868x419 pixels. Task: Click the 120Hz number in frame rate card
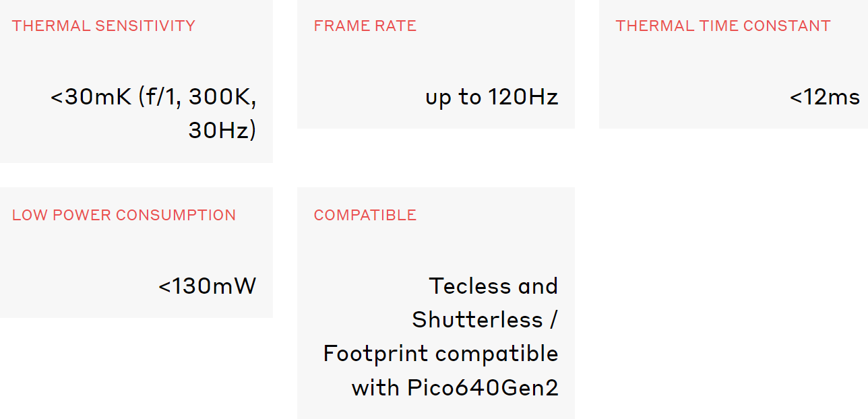(522, 98)
